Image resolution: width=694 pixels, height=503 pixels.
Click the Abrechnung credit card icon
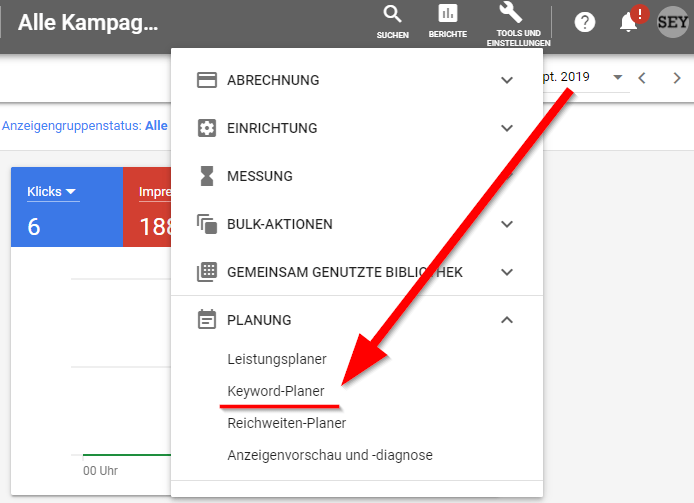(207, 80)
